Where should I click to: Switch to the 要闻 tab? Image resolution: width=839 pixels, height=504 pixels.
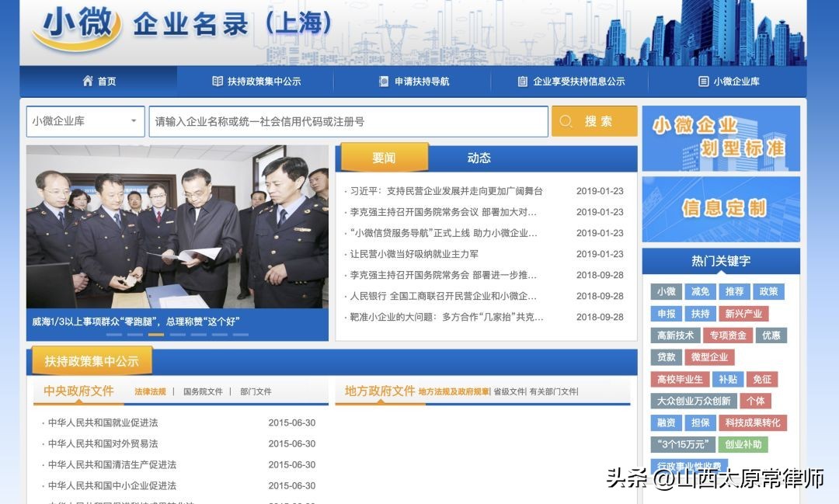[x=384, y=157]
